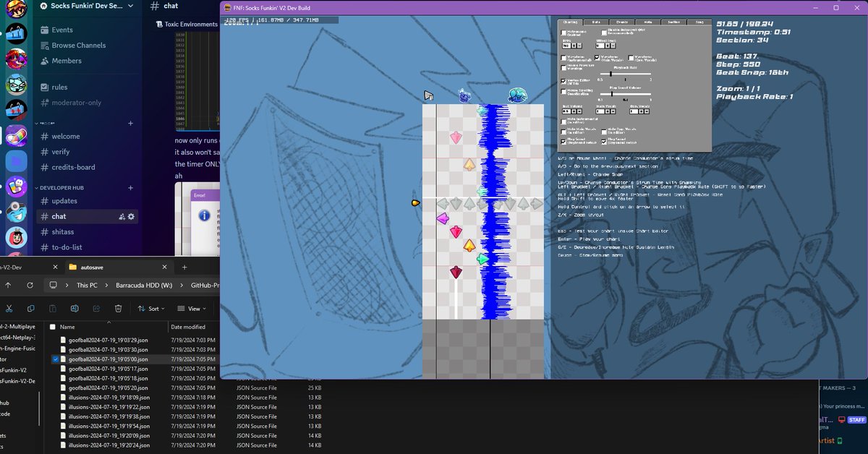This screenshot has width=868, height=454.
Task: Click the strum line marker left of the grid
Action: point(416,203)
